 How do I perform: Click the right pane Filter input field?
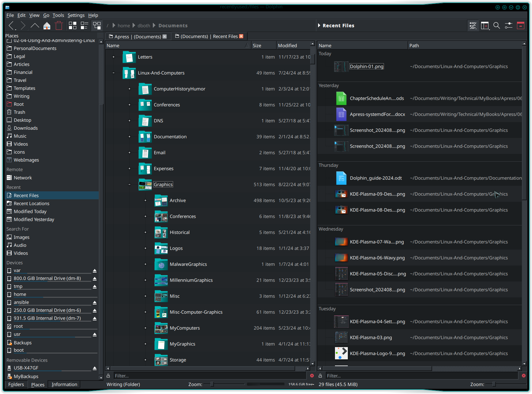click(x=422, y=376)
